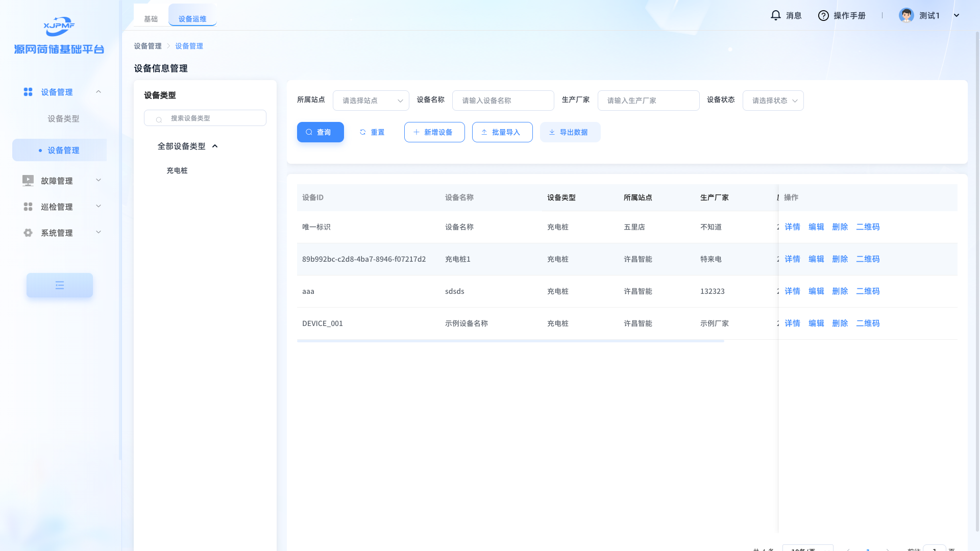Image resolution: width=980 pixels, height=551 pixels.
Task: Switch to the 基础 tab
Action: click(151, 19)
